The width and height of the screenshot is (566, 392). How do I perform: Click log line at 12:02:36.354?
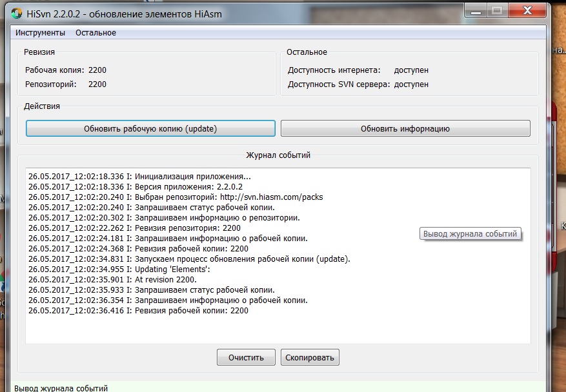coord(168,300)
